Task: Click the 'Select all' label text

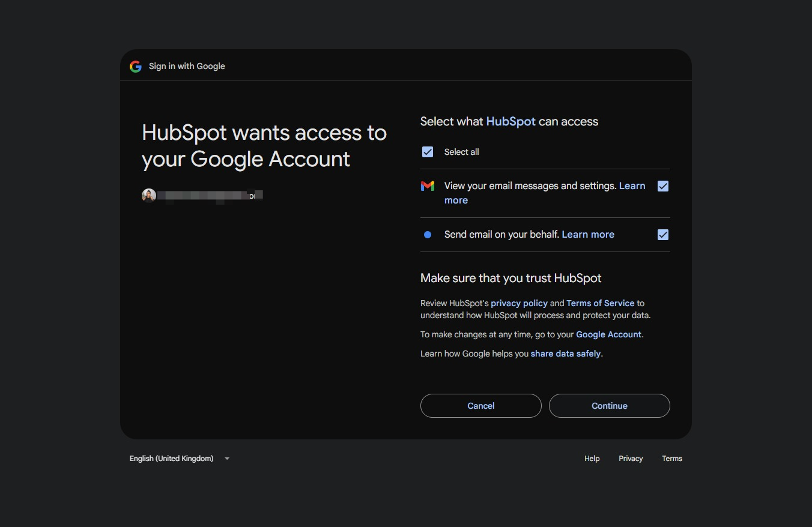Action: 461,152
